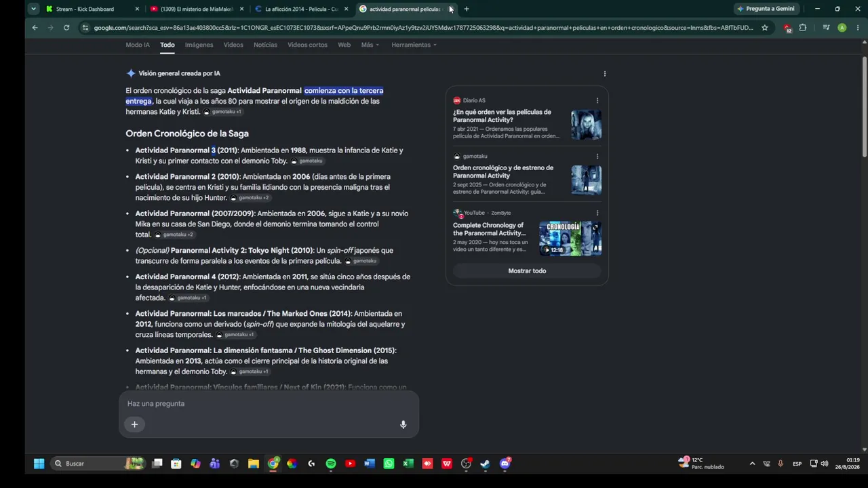868x488 pixels.
Task: Select the Imágenes search tab
Action: coord(199,45)
